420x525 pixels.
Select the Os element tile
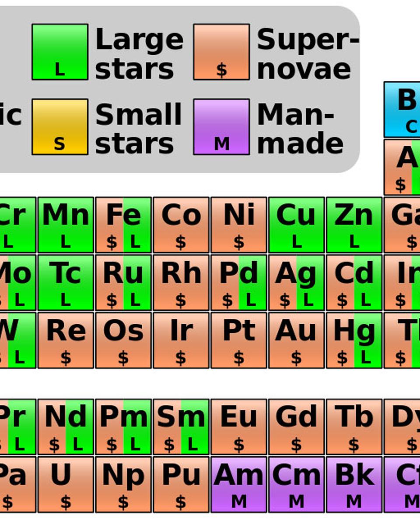(123, 340)
